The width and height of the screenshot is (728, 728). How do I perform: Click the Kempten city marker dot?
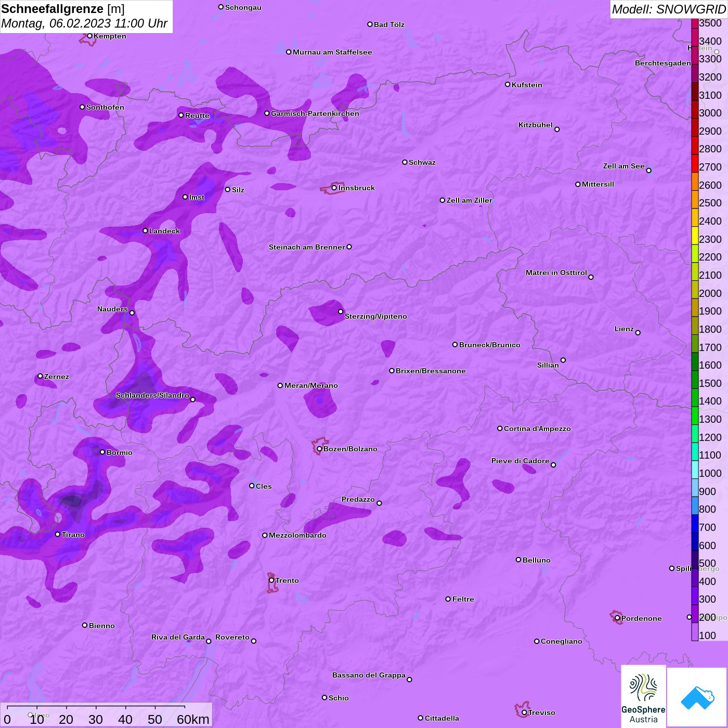click(89, 36)
